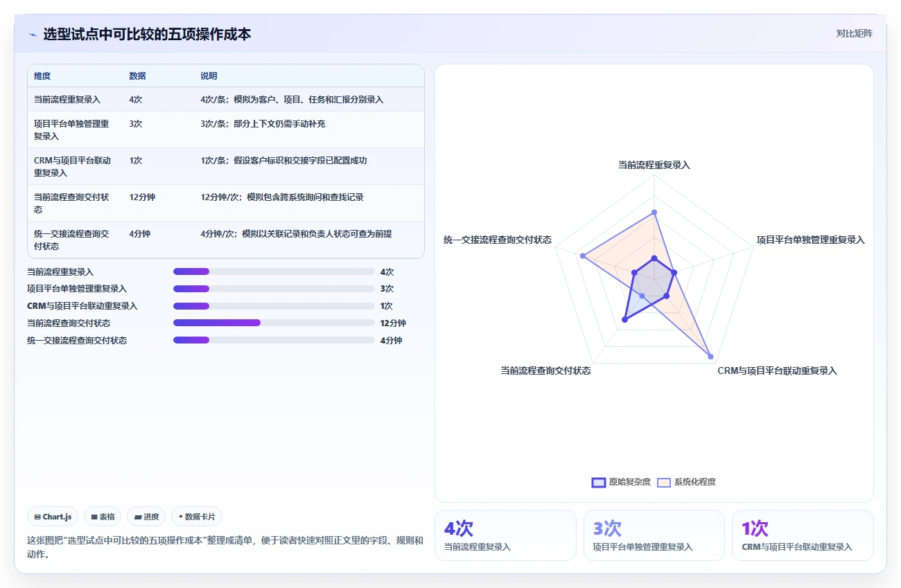This screenshot has width=901, height=588.
Task: Click the radar axis label 统一交接流程查询交付状态
Action: click(498, 240)
